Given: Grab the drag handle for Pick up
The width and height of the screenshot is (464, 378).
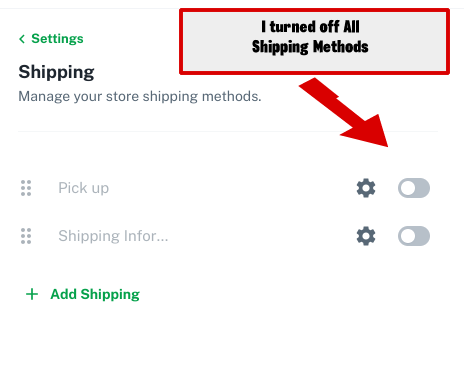Looking at the screenshot, I should pos(26,188).
